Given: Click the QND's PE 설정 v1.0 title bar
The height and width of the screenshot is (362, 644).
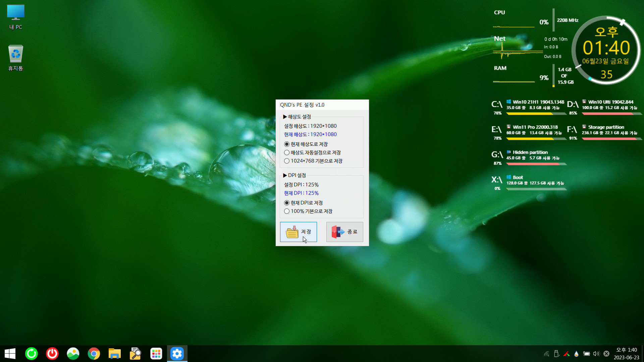Looking at the screenshot, I should coord(322,105).
